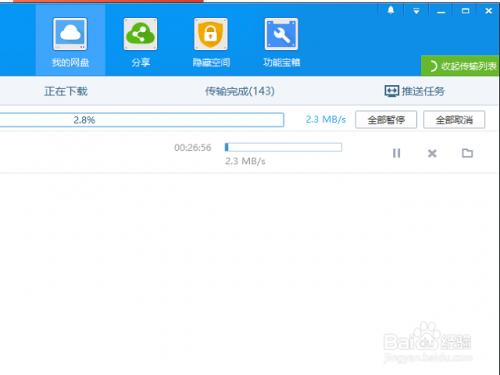Click the 推送任务 monitor icon

tap(391, 91)
